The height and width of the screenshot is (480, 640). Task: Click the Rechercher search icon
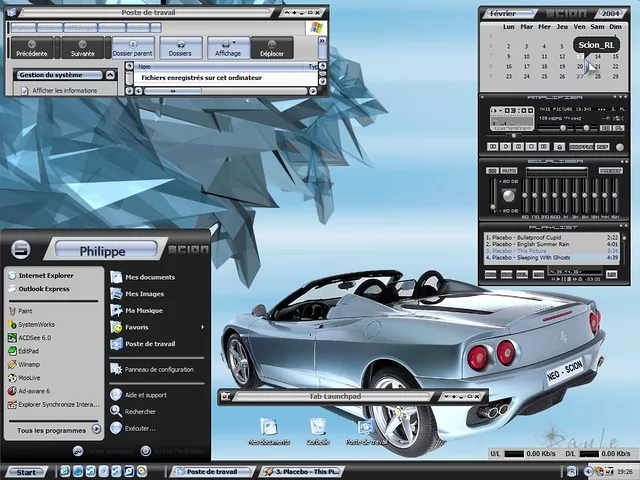coord(117,411)
